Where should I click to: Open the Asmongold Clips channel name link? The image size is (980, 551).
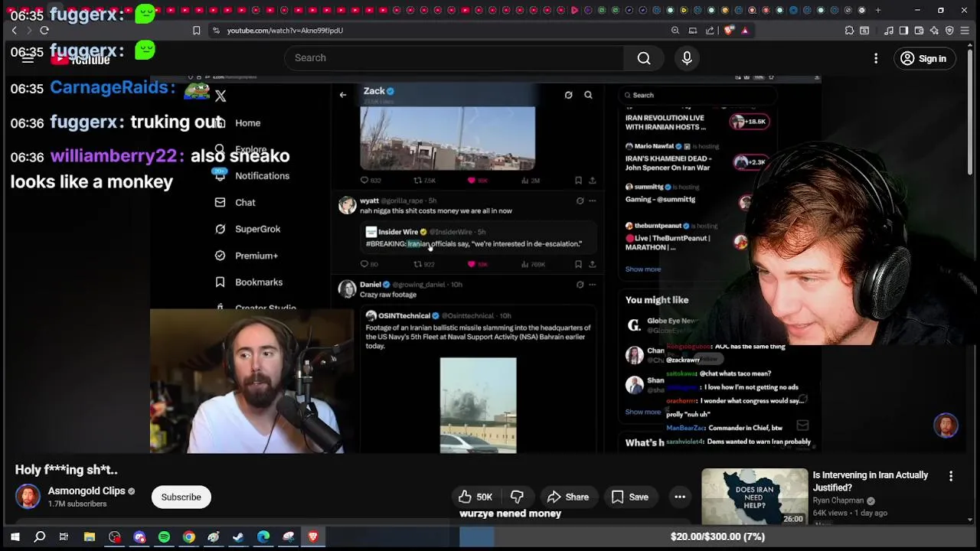pyautogui.click(x=87, y=491)
